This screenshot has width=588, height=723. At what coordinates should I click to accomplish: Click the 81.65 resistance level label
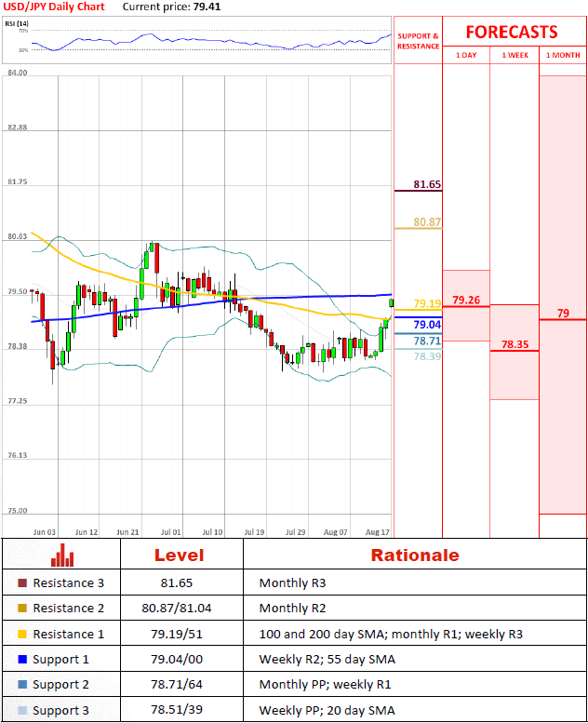(x=427, y=184)
